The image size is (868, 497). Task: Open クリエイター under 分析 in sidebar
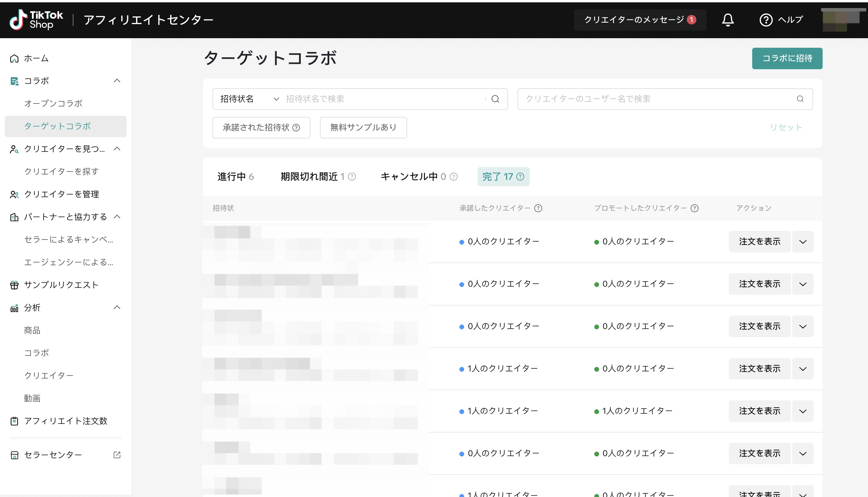click(49, 376)
